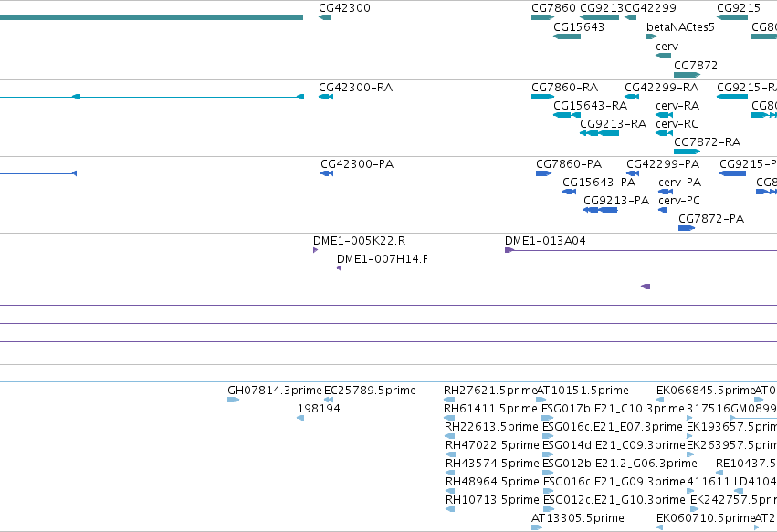Select the CG7872-PA protein glyph

click(x=687, y=228)
